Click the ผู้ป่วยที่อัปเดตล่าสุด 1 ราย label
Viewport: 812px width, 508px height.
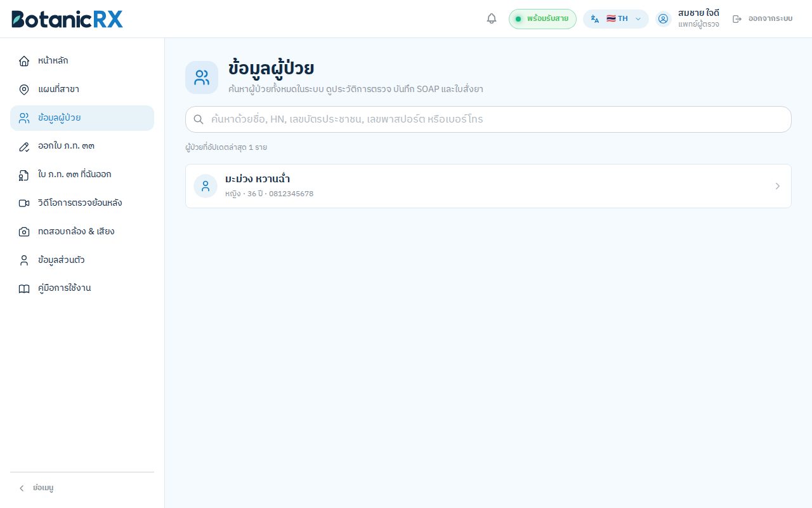point(226,147)
